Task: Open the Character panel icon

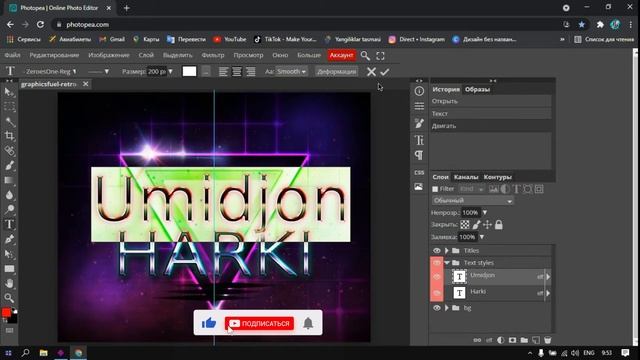Action: click(419, 140)
